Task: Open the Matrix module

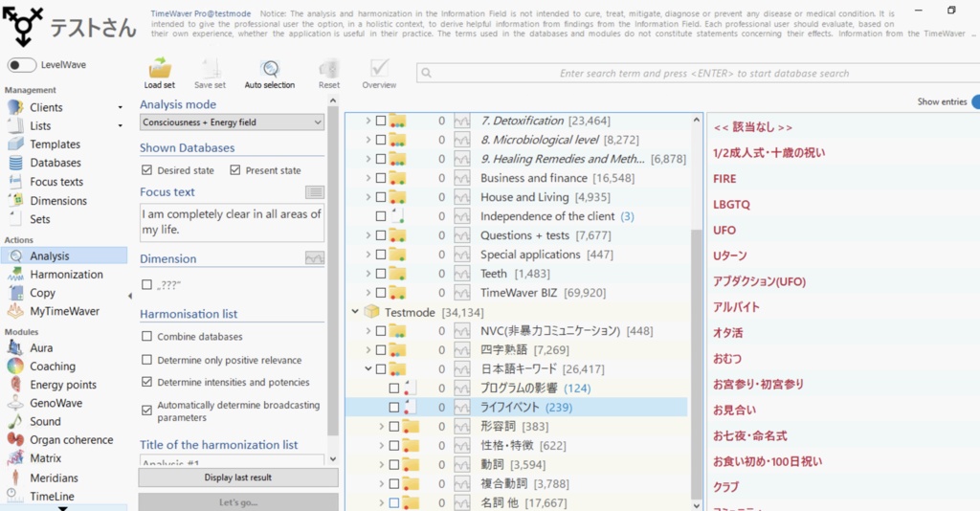Action: tap(46, 458)
